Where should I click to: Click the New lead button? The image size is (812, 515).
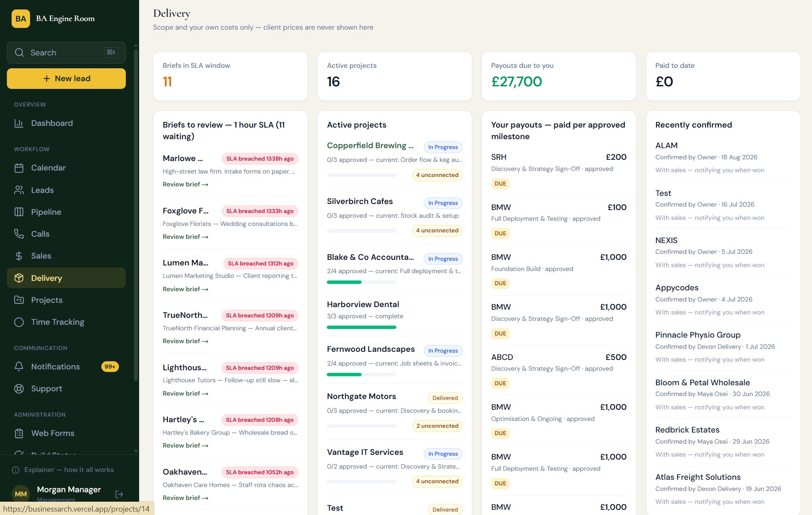(x=66, y=79)
